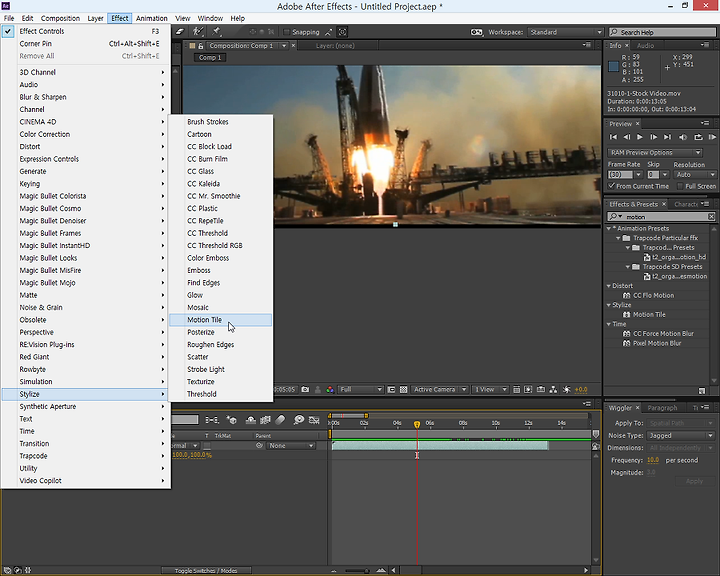Image resolution: width=720 pixels, height=576 pixels.
Task: Collapse the Time effects group
Action: coord(609,324)
